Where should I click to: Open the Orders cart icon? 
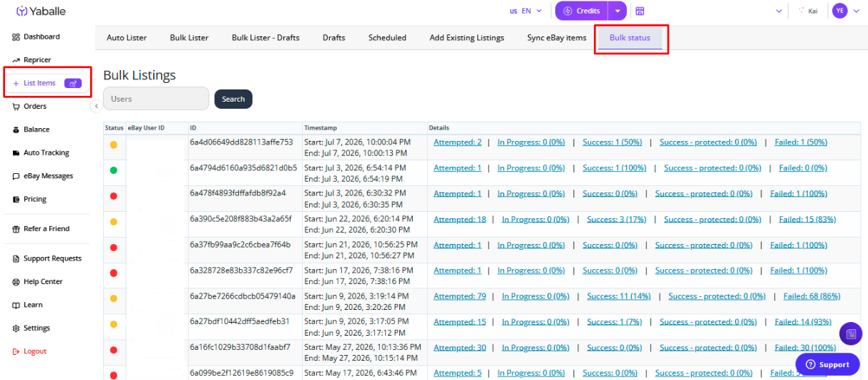coord(16,107)
